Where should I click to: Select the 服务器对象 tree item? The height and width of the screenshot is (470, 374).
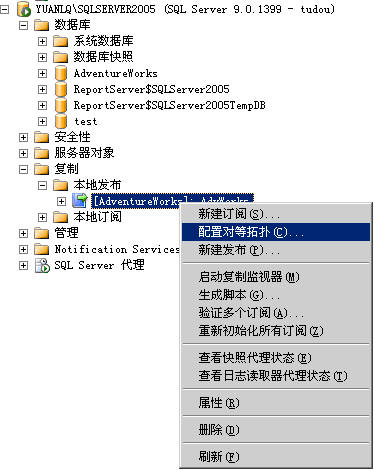coord(84,153)
